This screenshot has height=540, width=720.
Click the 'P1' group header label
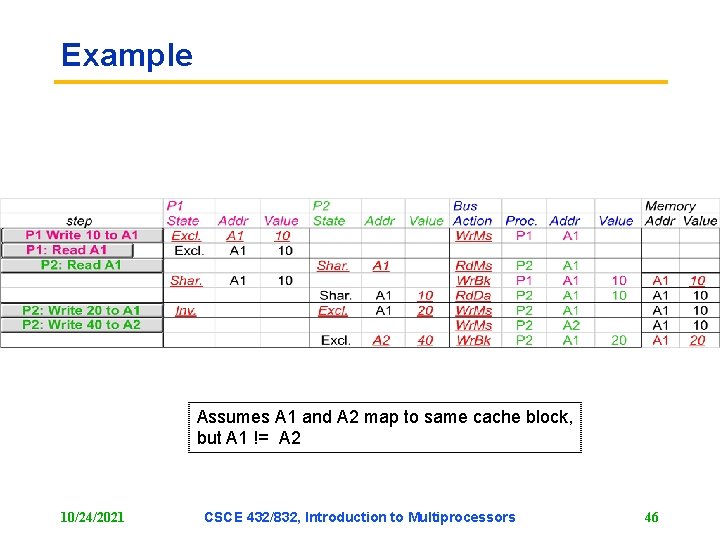[x=175, y=206]
